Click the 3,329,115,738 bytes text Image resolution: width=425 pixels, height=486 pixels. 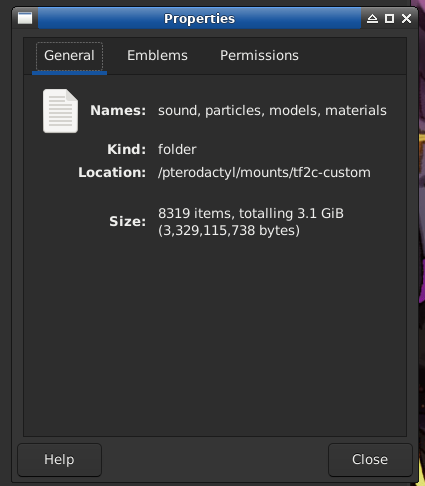point(229,230)
